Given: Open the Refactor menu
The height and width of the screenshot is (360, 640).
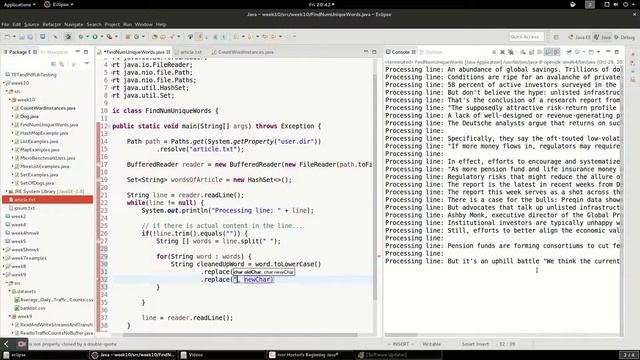Looking at the screenshot, I should [52, 24].
